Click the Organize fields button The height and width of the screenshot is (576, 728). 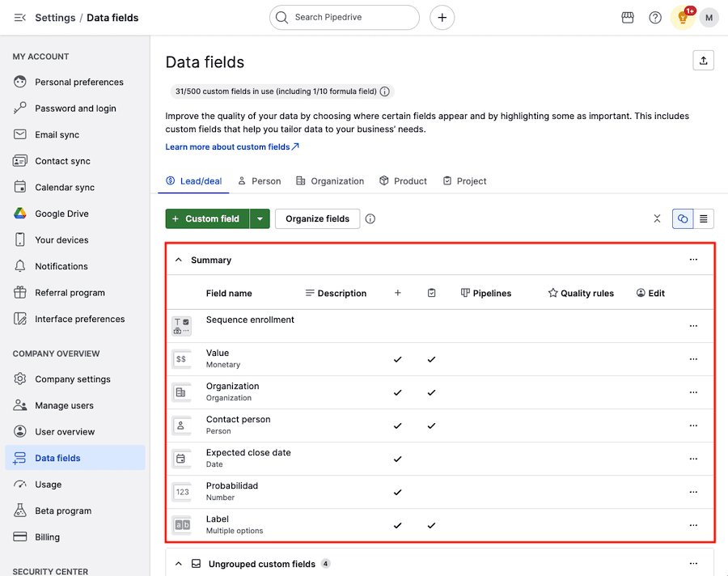click(x=317, y=218)
